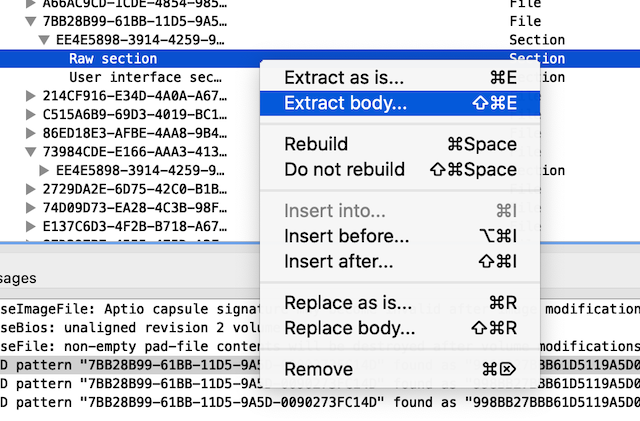
Task: Expand the 86ED18E3-AFBE-4AA8 tree node
Action: tap(31, 134)
